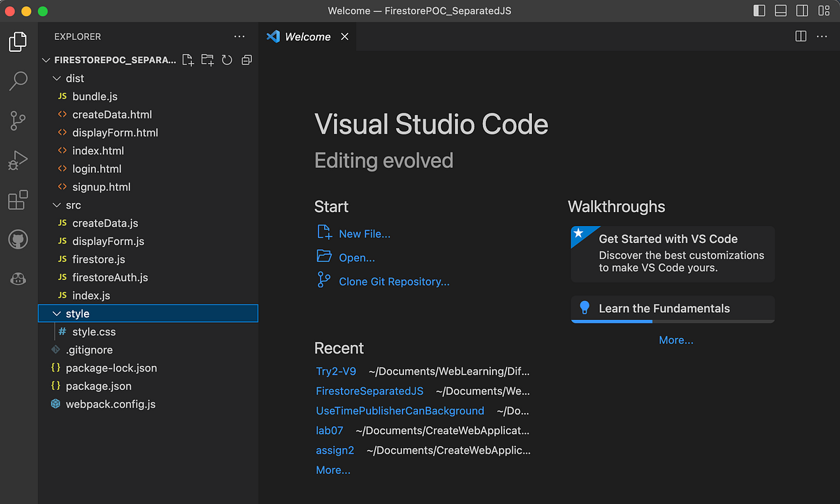This screenshot has height=504, width=840.
Task: Open the editor More Actions menu
Action: point(822,36)
